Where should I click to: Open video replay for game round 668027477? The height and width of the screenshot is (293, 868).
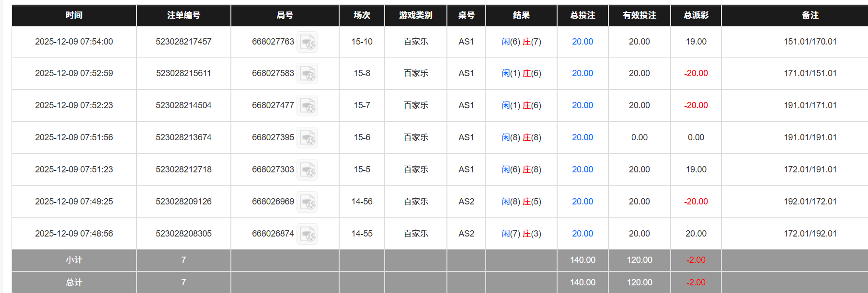click(x=307, y=105)
